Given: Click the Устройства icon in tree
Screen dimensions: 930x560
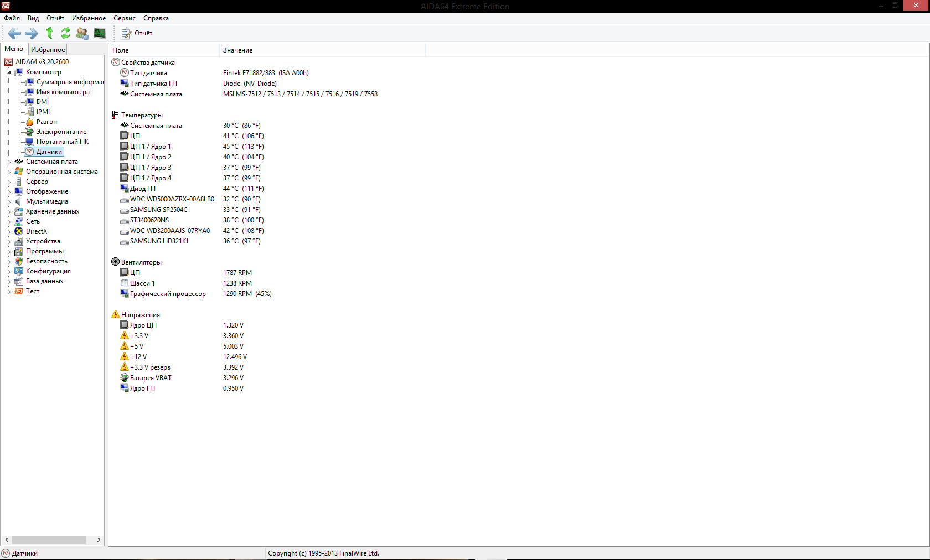Looking at the screenshot, I should tap(19, 241).
